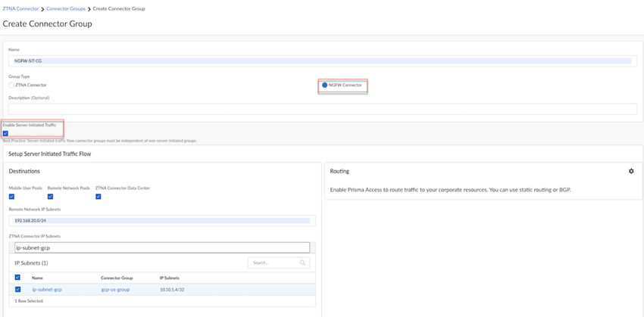644x317 pixels.
Task: Focus the IP Subnets search box
Action: tap(273, 263)
